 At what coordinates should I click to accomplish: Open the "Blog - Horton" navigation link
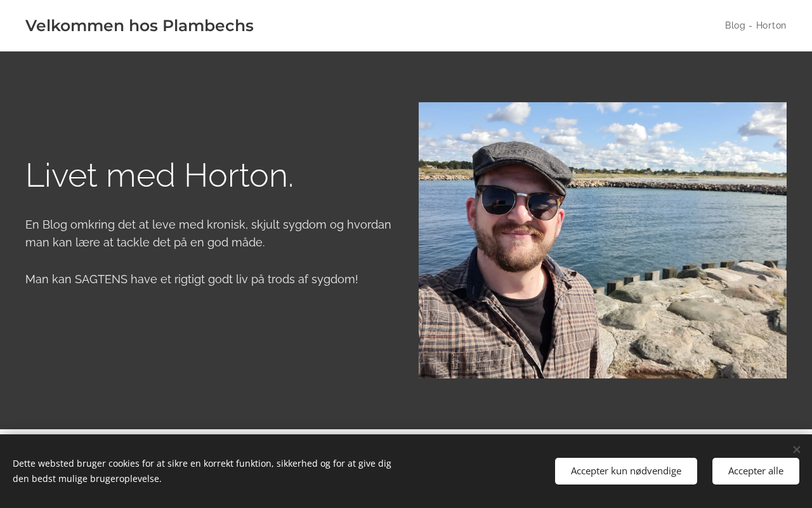pos(755,25)
